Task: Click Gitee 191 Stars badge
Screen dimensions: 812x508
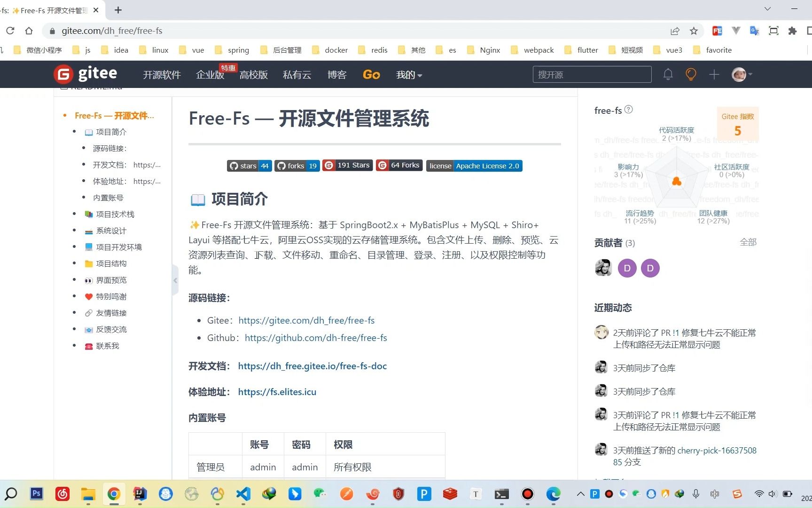Action: pyautogui.click(x=348, y=165)
